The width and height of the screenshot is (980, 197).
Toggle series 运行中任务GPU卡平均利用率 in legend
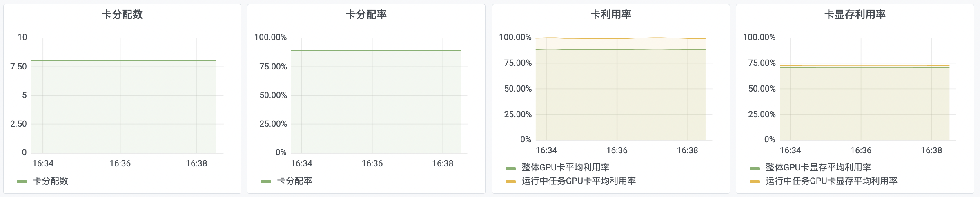(x=579, y=181)
